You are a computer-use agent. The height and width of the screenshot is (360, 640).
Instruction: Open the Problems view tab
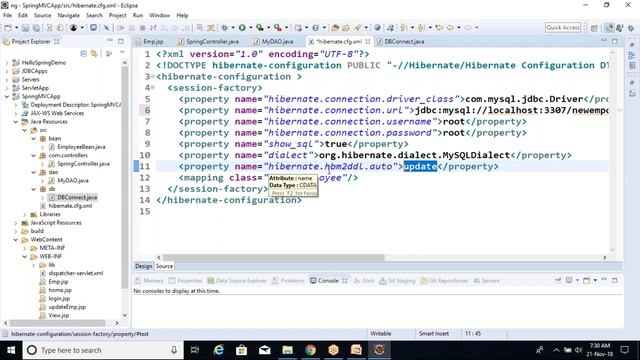[288, 281]
